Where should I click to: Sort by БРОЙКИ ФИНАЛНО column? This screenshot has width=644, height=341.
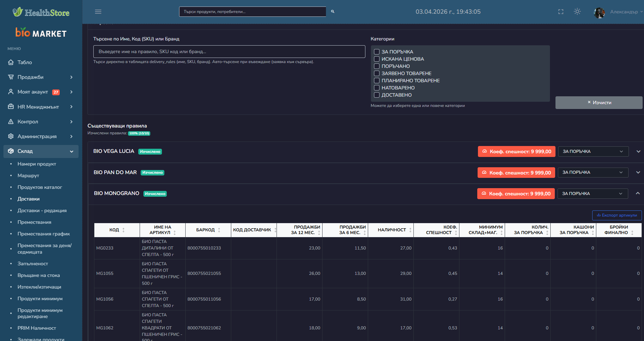[x=619, y=230]
